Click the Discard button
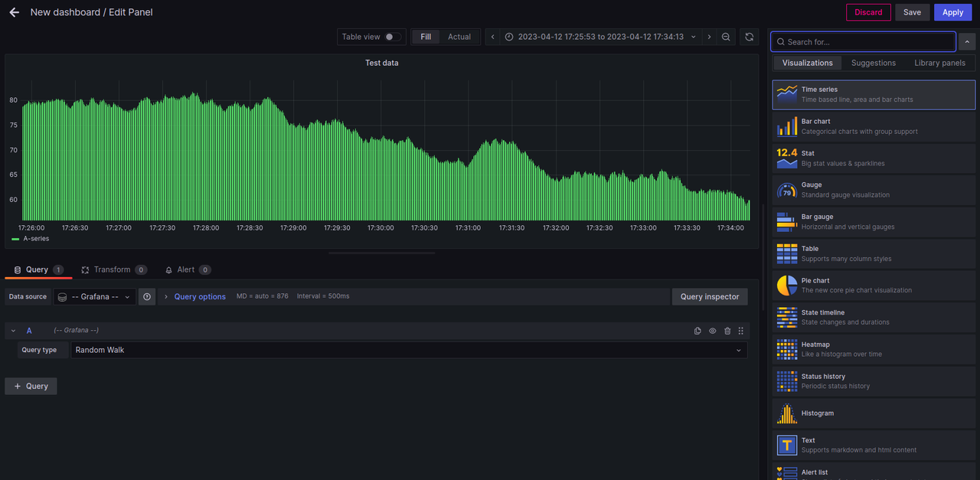The image size is (980, 480). [868, 12]
